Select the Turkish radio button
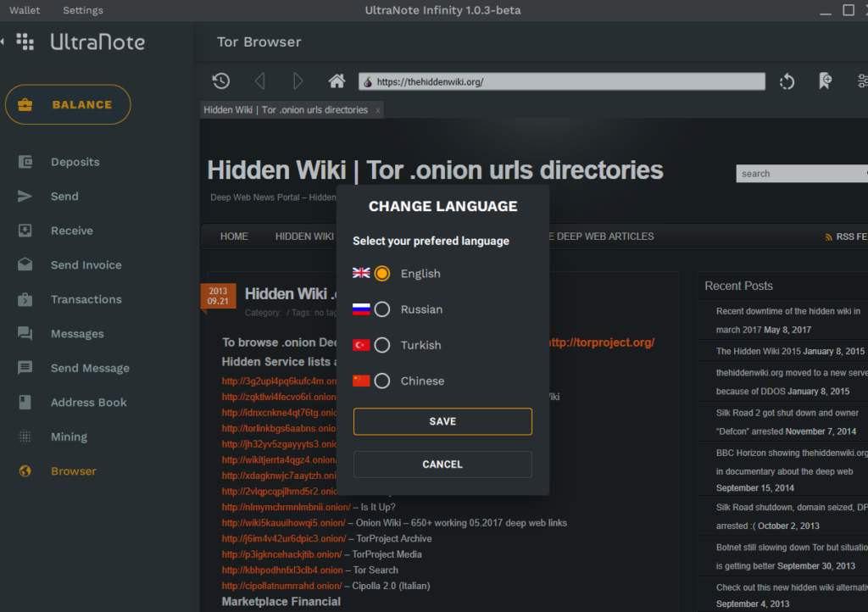This screenshot has height=612, width=868. tap(382, 345)
